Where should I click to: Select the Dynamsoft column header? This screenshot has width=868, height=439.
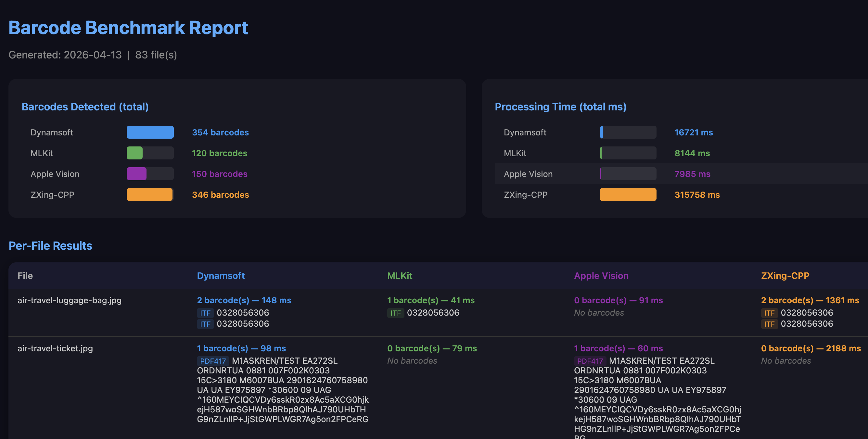pyautogui.click(x=221, y=276)
